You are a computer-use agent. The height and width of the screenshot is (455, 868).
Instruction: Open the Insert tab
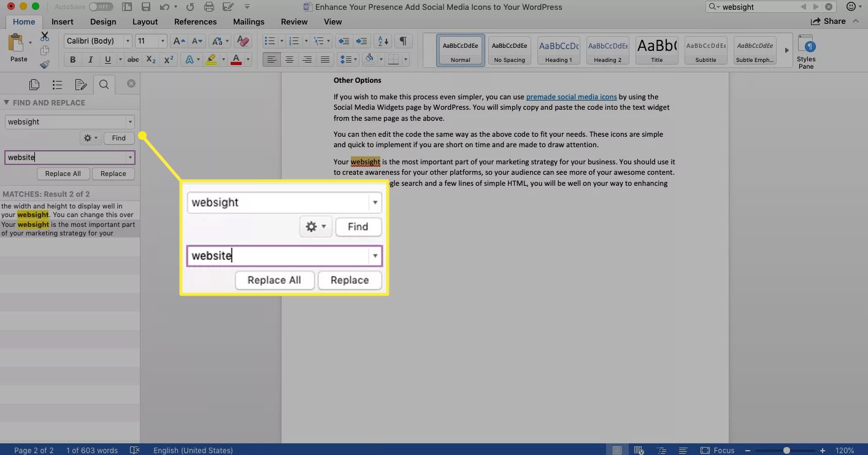point(63,21)
